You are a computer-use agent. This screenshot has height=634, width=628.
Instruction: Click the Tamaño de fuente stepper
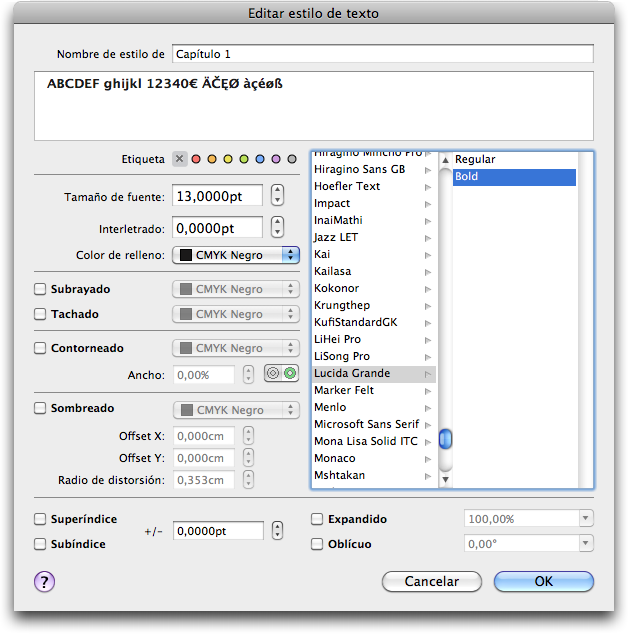277,195
